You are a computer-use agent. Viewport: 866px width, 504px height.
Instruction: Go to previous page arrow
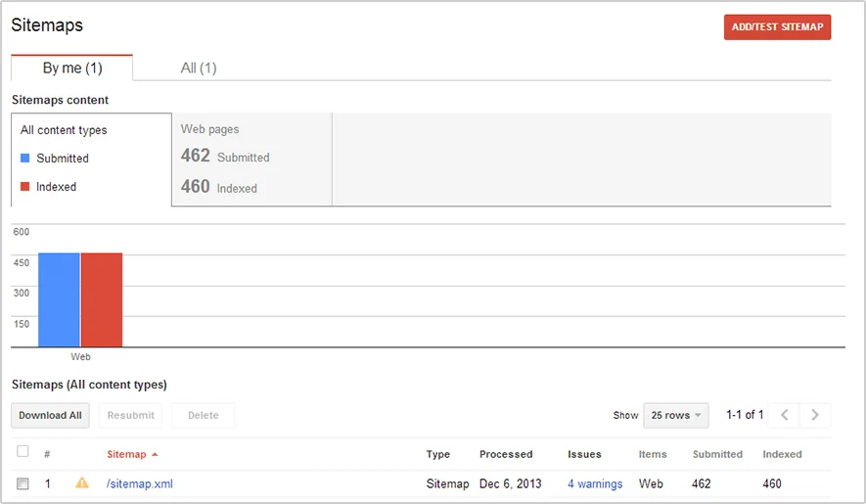pyautogui.click(x=784, y=415)
